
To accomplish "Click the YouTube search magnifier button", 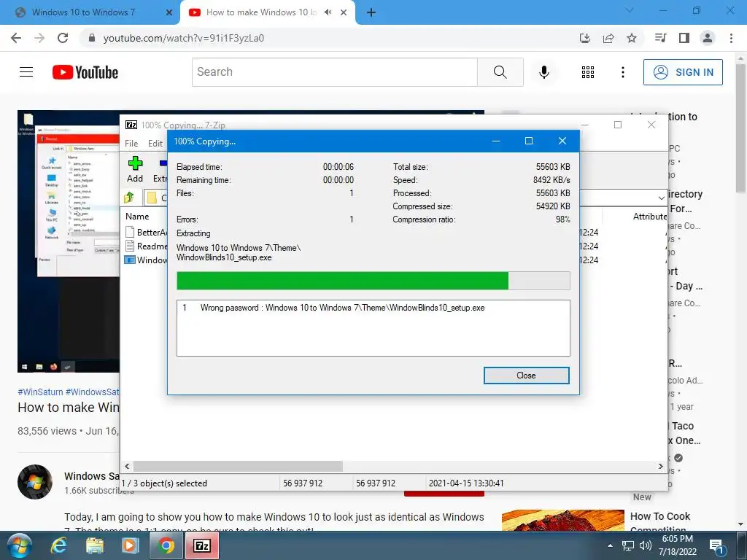I will [500, 72].
